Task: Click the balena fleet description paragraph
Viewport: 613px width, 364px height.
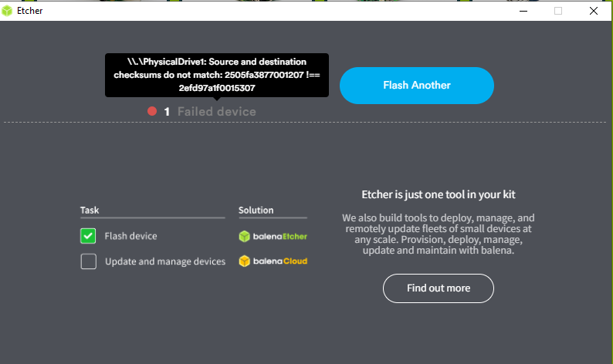Action: pos(438,234)
